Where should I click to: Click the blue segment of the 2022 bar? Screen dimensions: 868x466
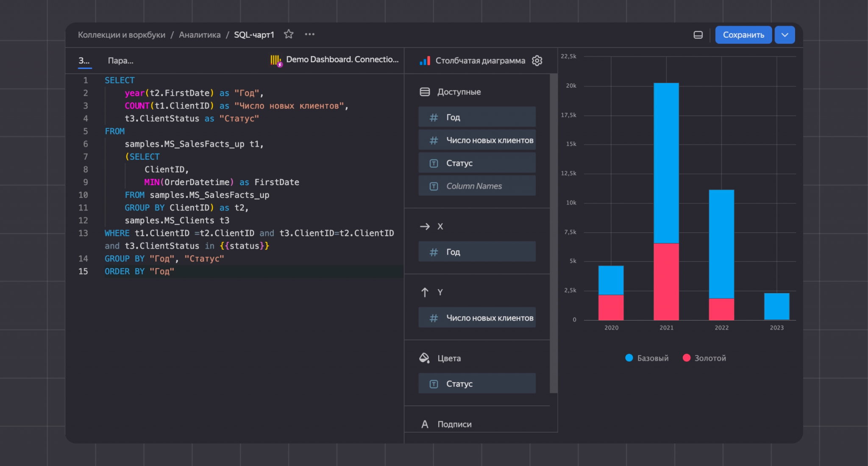[x=721, y=244]
